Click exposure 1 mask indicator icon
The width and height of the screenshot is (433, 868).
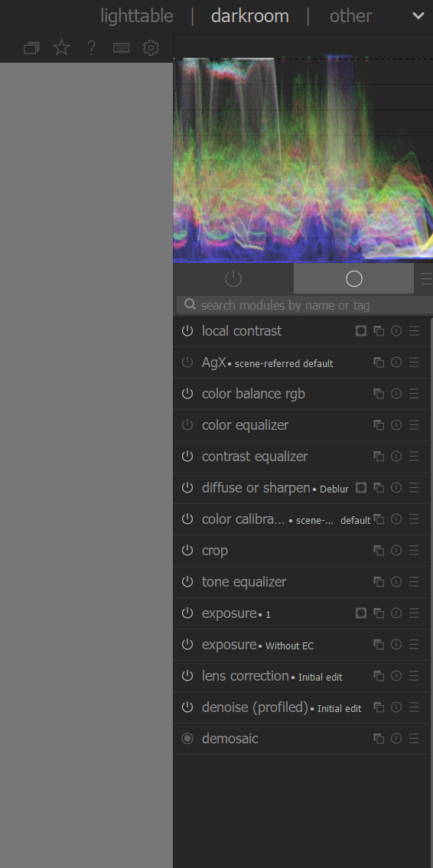(x=361, y=613)
